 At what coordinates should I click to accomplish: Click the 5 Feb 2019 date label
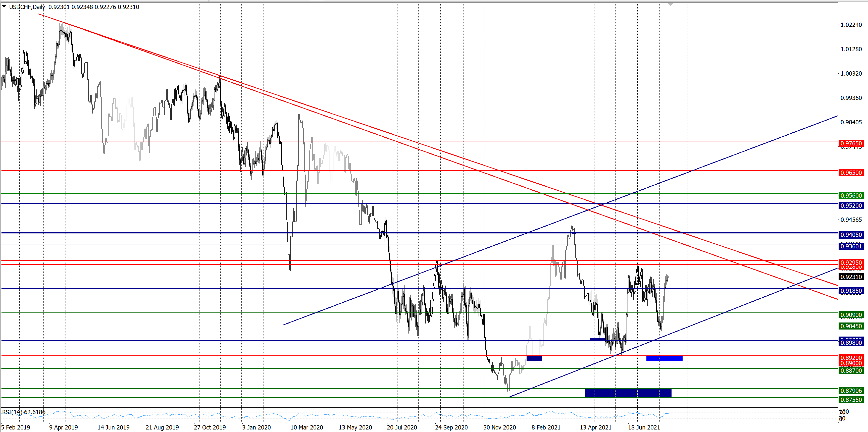point(16,428)
